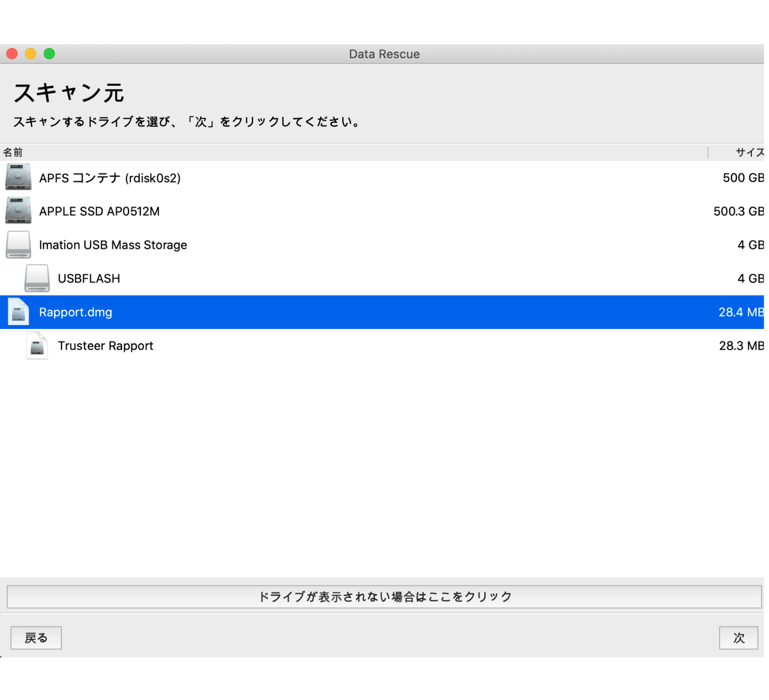
Task: Click the USBFLASH volume icon
Action: (x=37, y=278)
